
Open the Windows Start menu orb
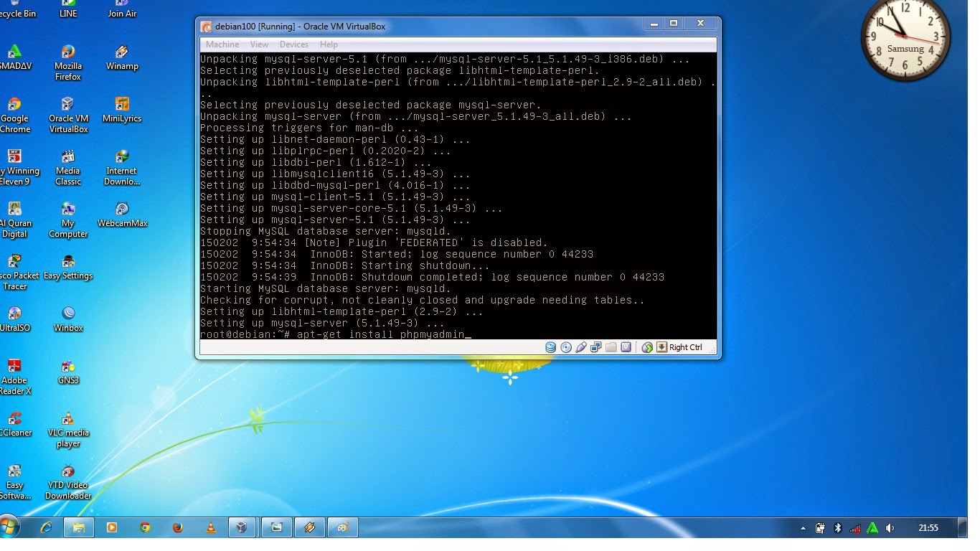click(x=9, y=527)
